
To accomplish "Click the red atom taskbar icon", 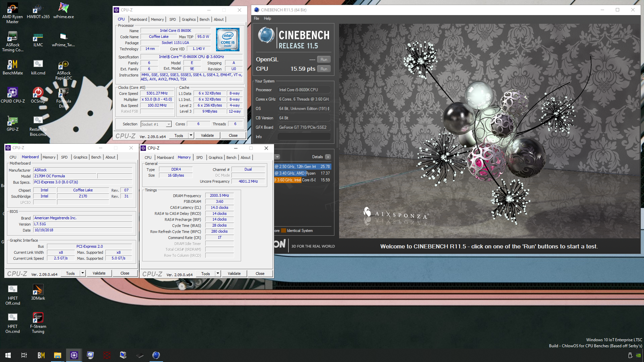I will pyautogui.click(x=107, y=355).
